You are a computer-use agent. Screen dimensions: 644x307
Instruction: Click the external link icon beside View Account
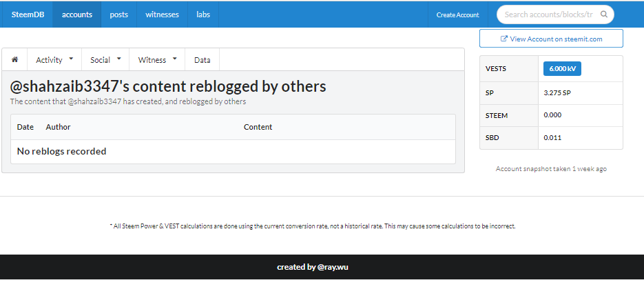504,39
